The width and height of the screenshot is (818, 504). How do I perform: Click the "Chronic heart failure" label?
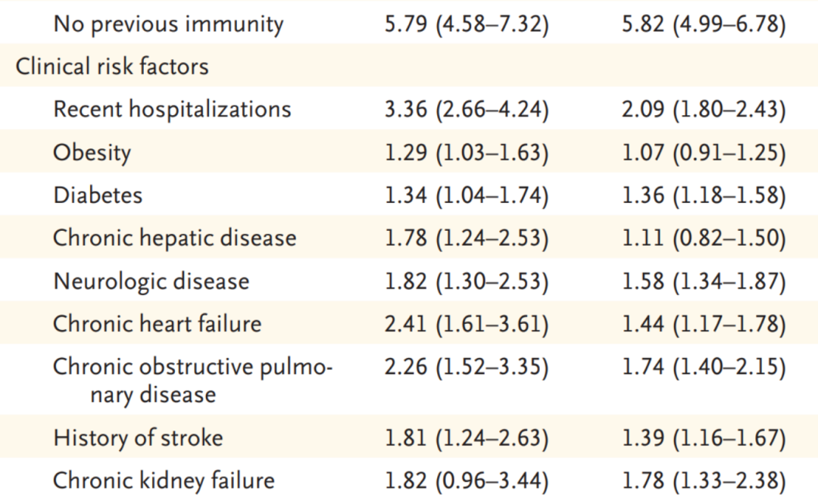click(157, 324)
